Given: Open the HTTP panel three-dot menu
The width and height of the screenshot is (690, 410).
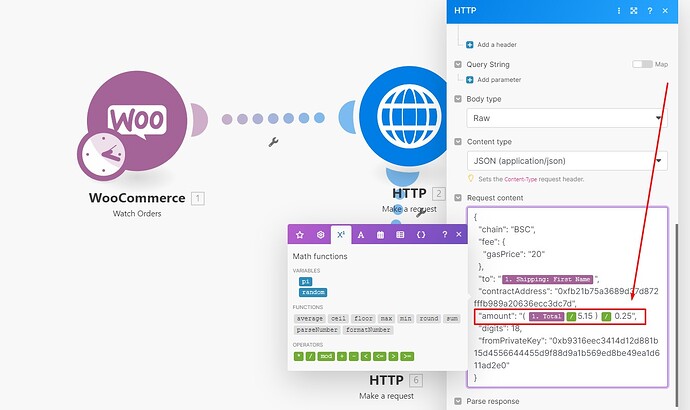Looking at the screenshot, I should pyautogui.click(x=618, y=11).
